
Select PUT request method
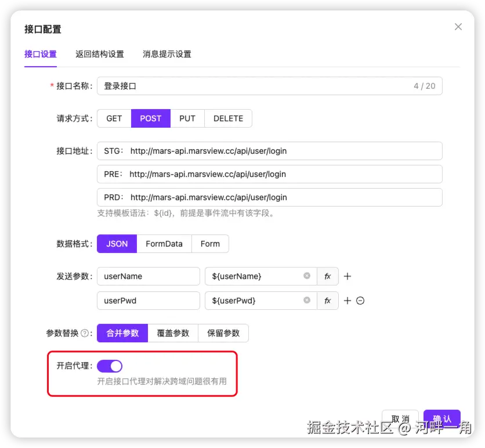187,118
